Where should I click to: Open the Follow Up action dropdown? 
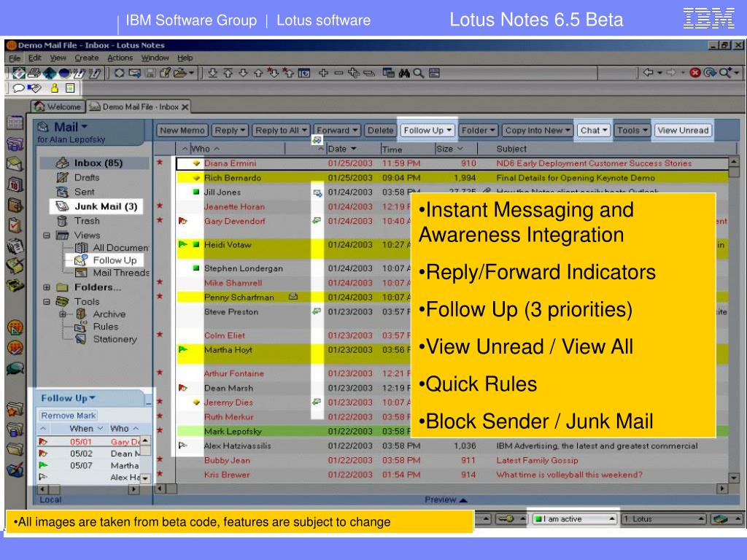coord(427,131)
